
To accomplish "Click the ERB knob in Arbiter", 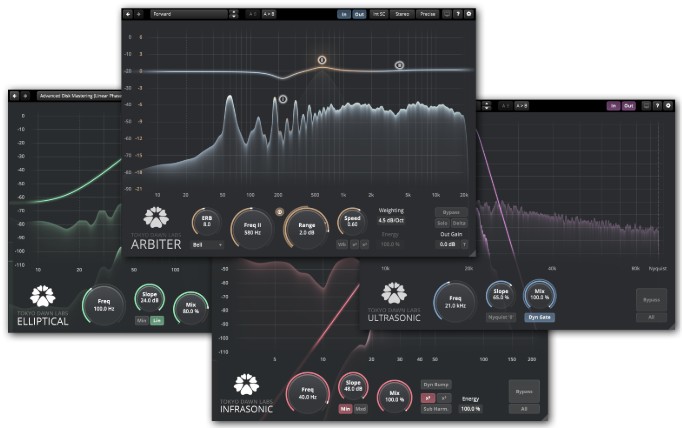I will (x=207, y=221).
